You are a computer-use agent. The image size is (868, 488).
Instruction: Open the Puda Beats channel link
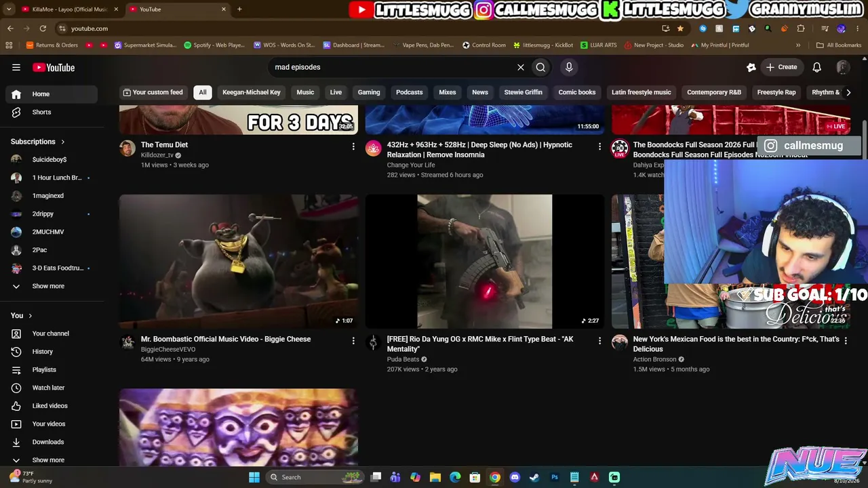click(403, 359)
